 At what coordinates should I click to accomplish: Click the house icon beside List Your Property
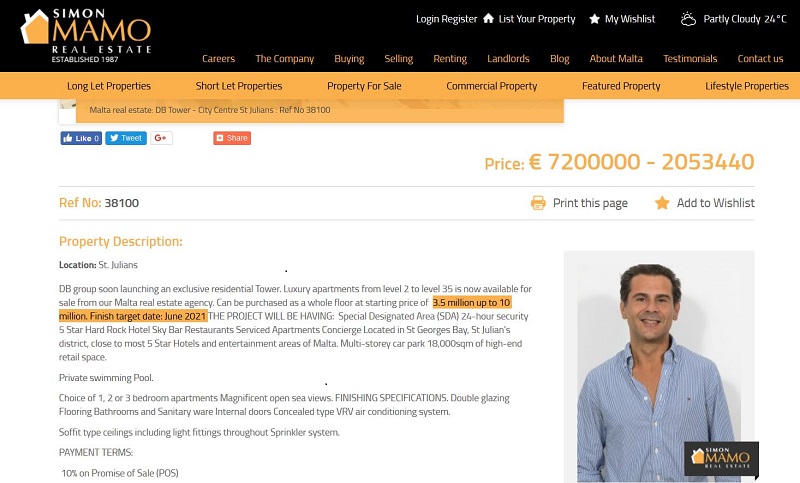488,19
